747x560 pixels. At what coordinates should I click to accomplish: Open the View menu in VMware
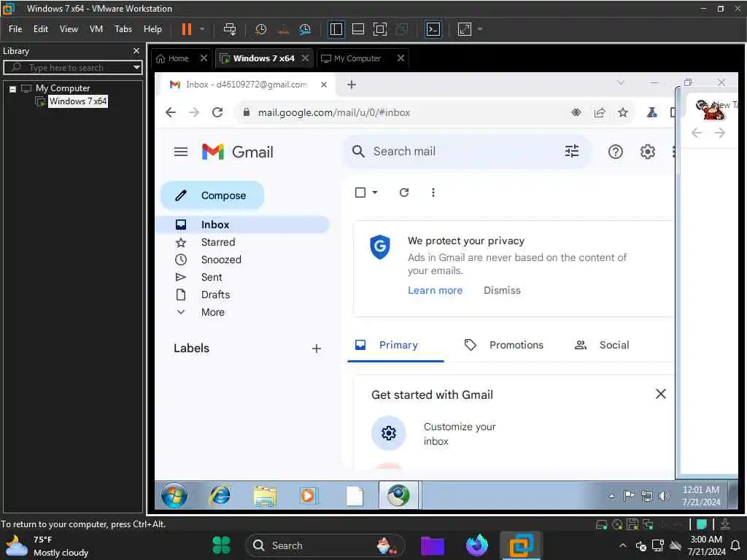click(x=69, y=29)
